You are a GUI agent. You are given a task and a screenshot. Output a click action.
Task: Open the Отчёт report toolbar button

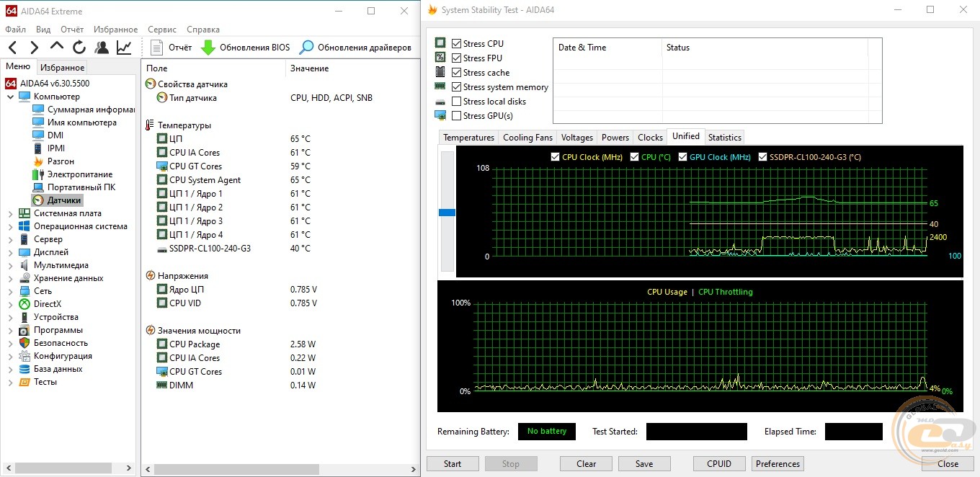[x=171, y=48]
